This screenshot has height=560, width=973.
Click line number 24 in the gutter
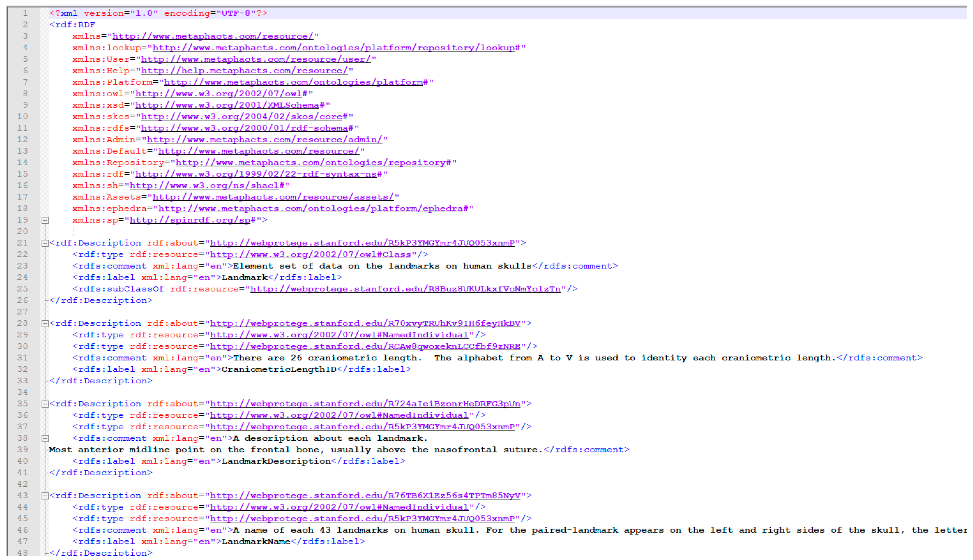(x=22, y=277)
